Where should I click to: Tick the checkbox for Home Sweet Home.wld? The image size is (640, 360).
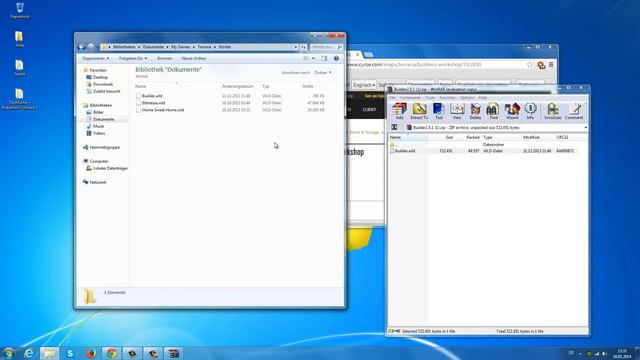click(x=138, y=110)
